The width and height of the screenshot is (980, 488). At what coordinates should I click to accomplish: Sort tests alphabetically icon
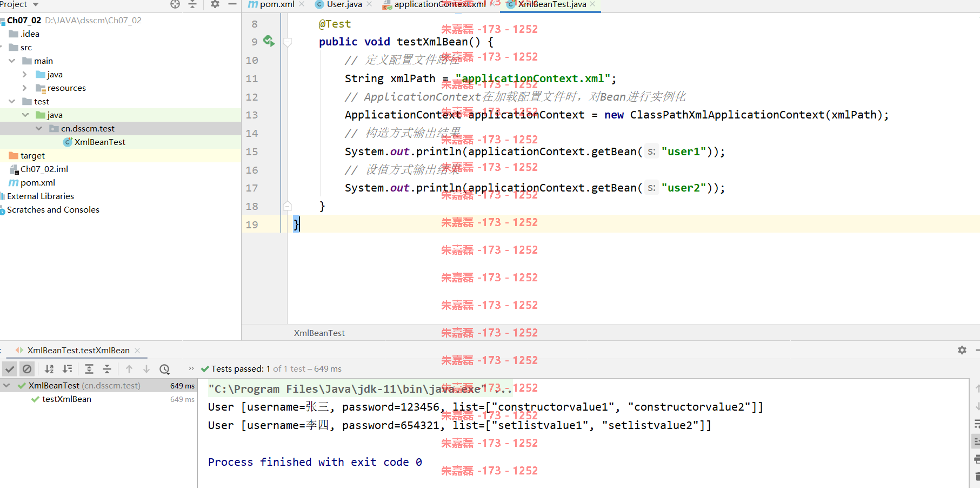[x=49, y=369]
